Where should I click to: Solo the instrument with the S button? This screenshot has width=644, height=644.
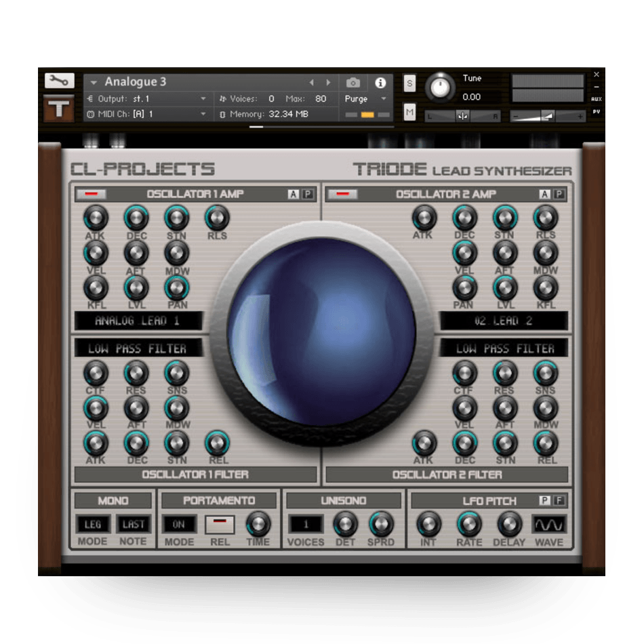(409, 83)
